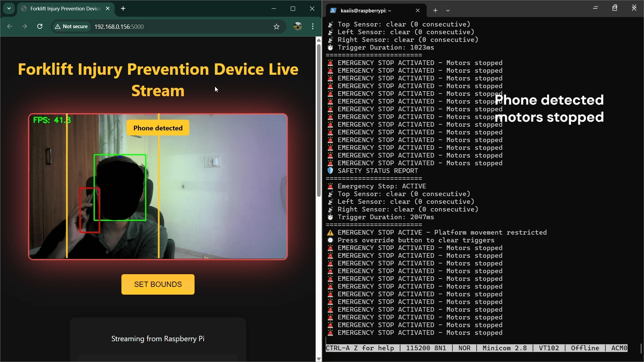
Task: Open the Chrome tab search dropdown
Action: [x=9, y=8]
